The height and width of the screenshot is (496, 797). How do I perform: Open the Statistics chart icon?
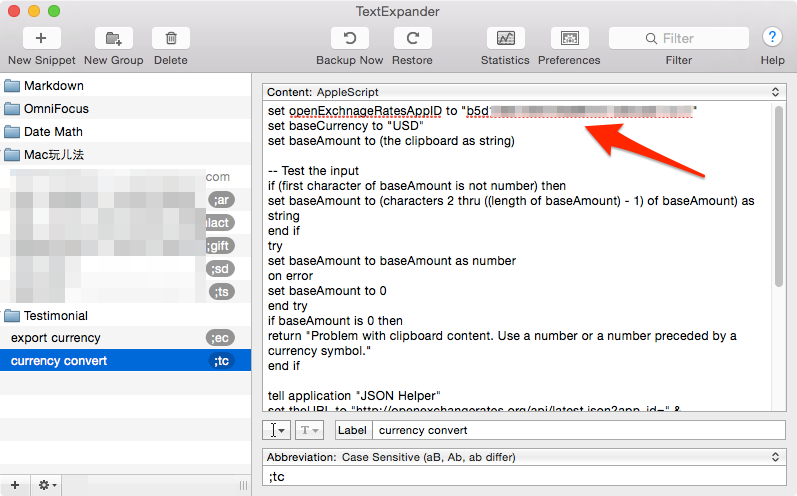[505, 38]
